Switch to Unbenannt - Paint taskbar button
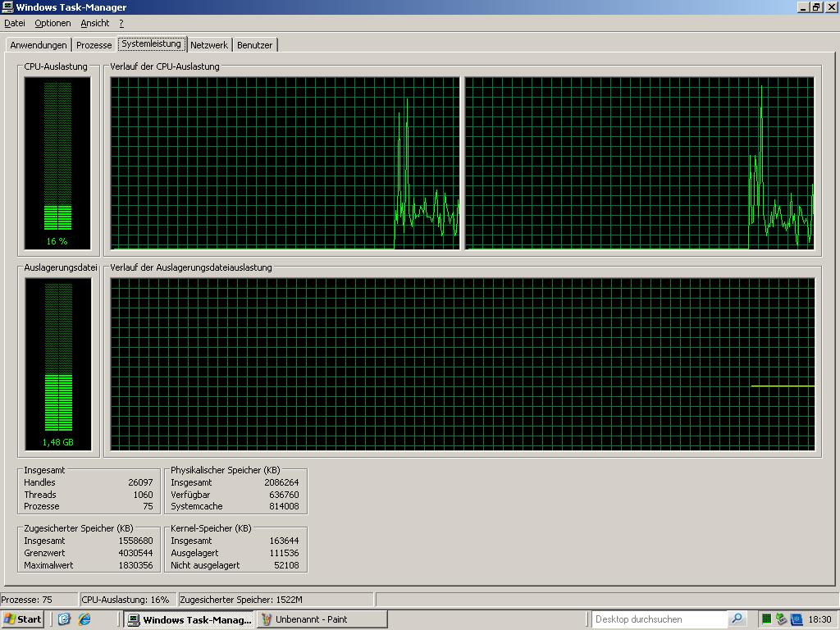Viewport: 840px width, 630px height. point(322,619)
